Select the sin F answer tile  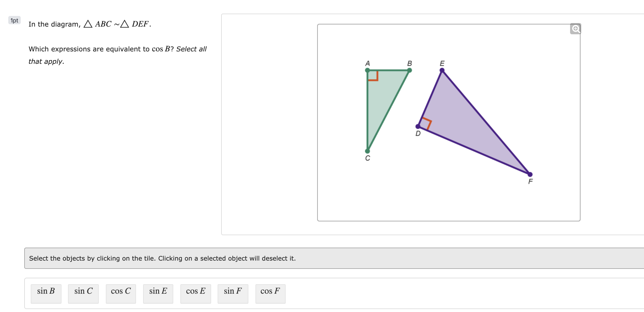[233, 293]
